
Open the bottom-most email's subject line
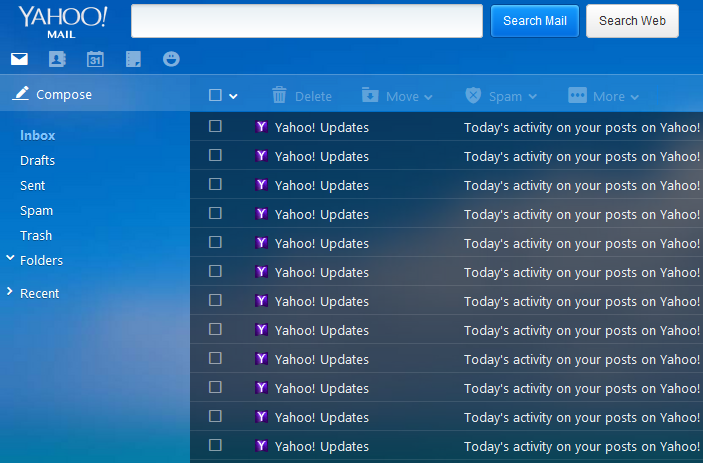pyautogui.click(x=582, y=447)
